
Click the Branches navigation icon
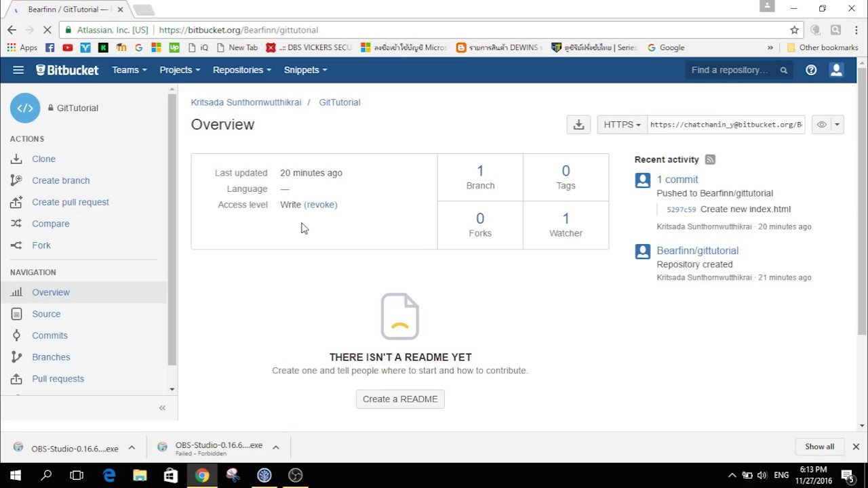point(16,357)
